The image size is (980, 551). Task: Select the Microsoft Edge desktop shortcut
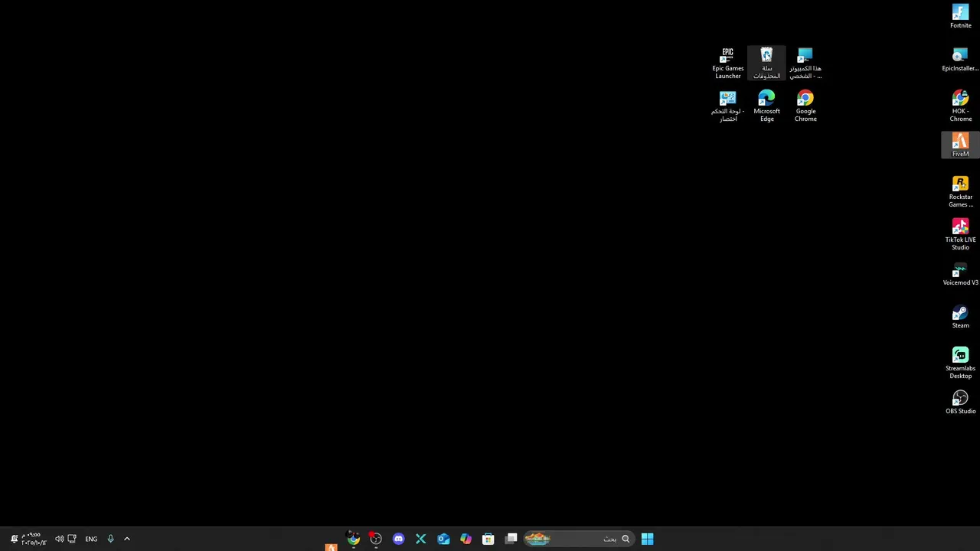tap(766, 106)
